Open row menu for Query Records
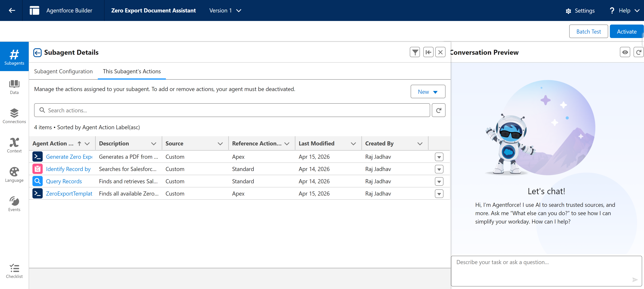 (439, 181)
